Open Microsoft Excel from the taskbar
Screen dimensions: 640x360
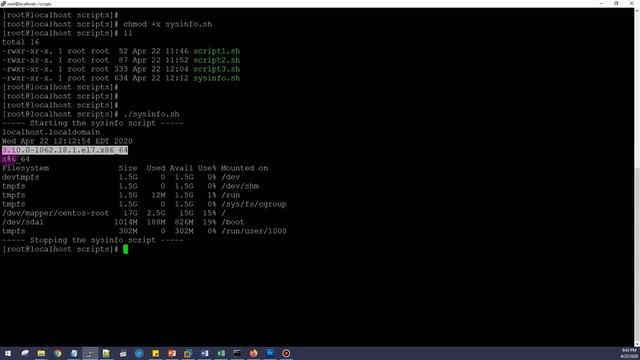pyautogui.click(x=221, y=353)
